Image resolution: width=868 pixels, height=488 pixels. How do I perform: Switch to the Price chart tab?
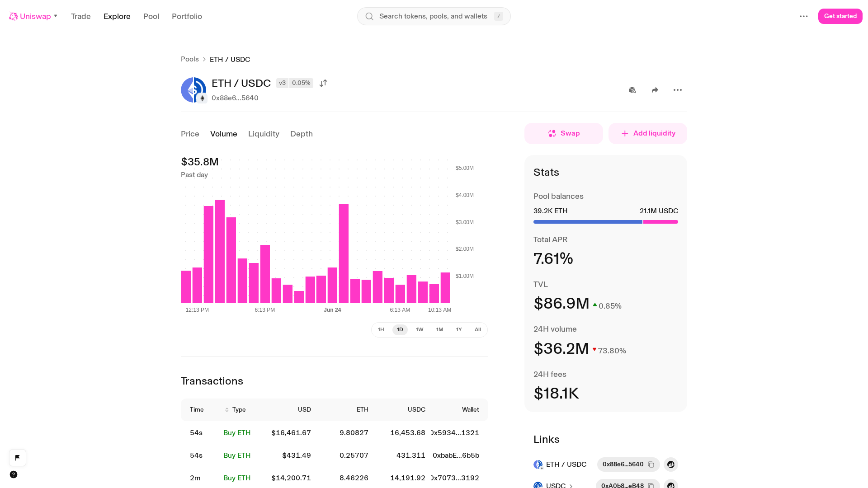coord(190,134)
